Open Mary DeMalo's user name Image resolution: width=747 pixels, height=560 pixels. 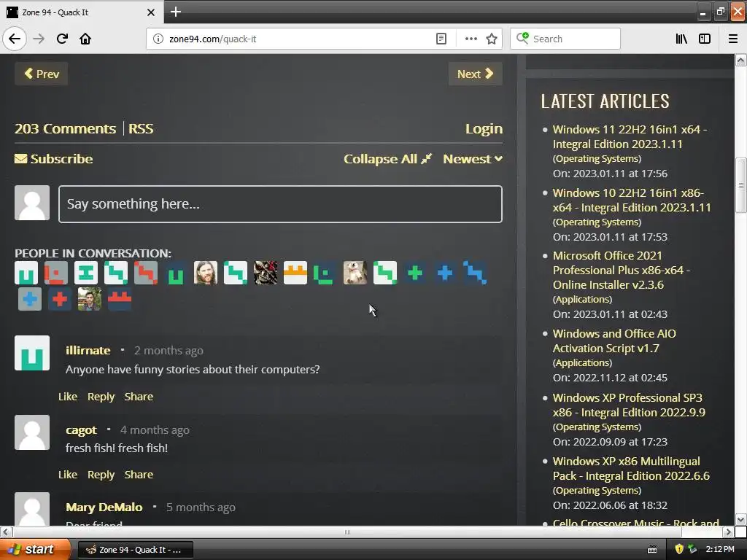pyautogui.click(x=104, y=507)
